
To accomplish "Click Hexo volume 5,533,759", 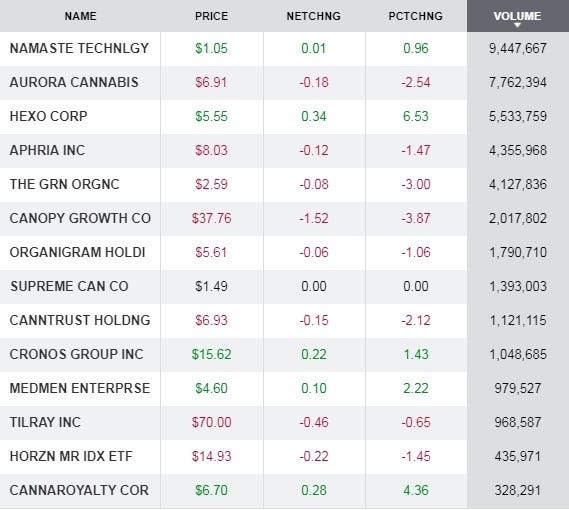I will click(x=517, y=116).
